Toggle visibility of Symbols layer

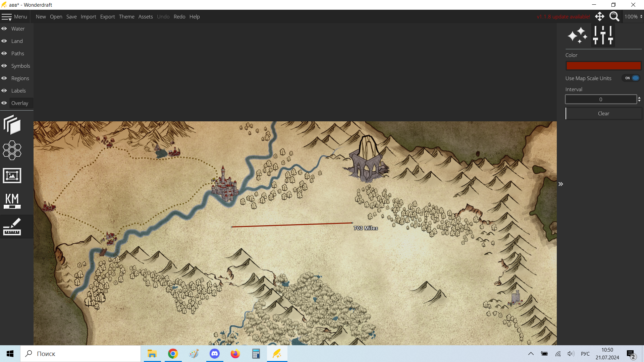tap(4, 66)
